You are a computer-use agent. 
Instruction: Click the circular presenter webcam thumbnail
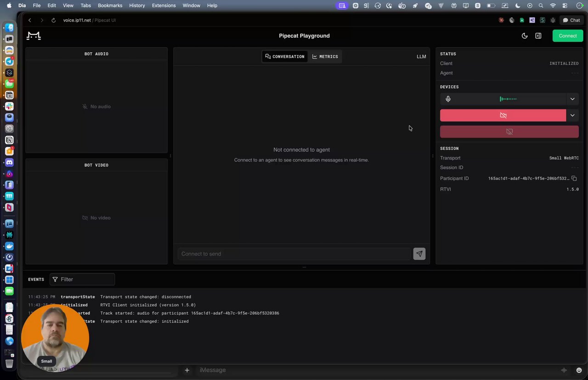(x=55, y=338)
